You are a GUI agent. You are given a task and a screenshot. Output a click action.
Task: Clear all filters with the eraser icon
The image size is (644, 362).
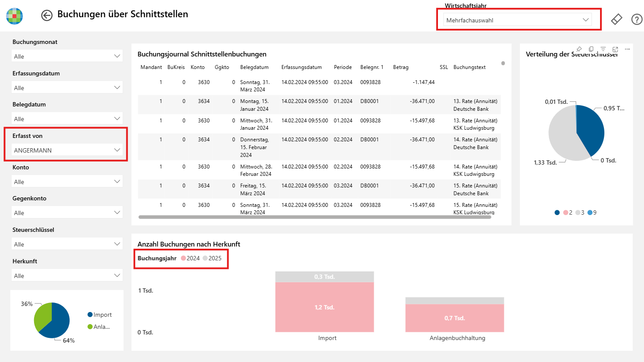pyautogui.click(x=616, y=19)
